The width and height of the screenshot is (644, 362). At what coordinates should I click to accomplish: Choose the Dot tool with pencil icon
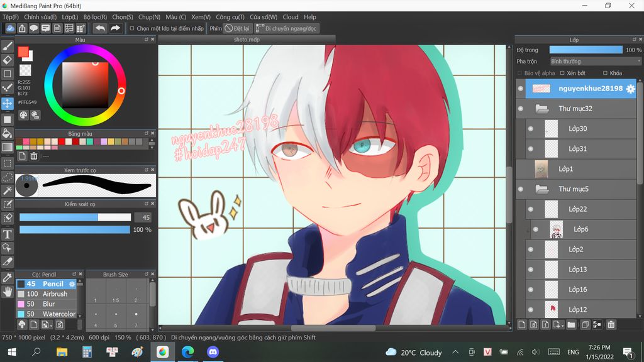[8, 88]
